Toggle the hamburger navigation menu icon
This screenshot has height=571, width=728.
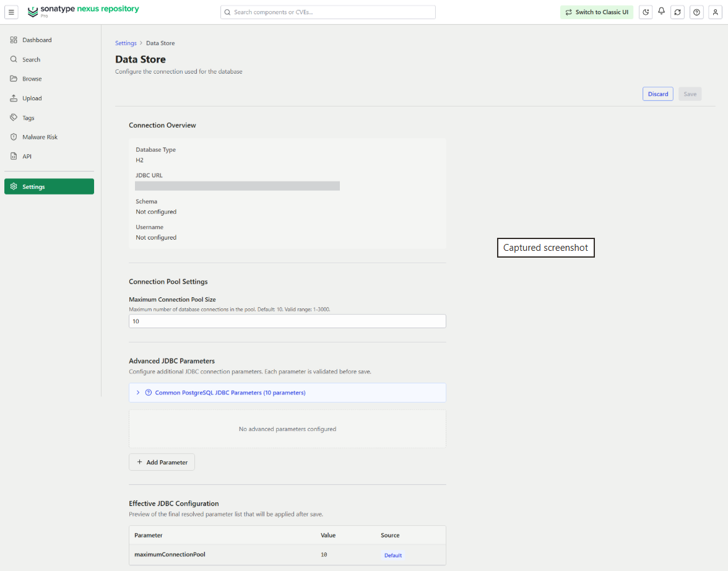coord(11,12)
